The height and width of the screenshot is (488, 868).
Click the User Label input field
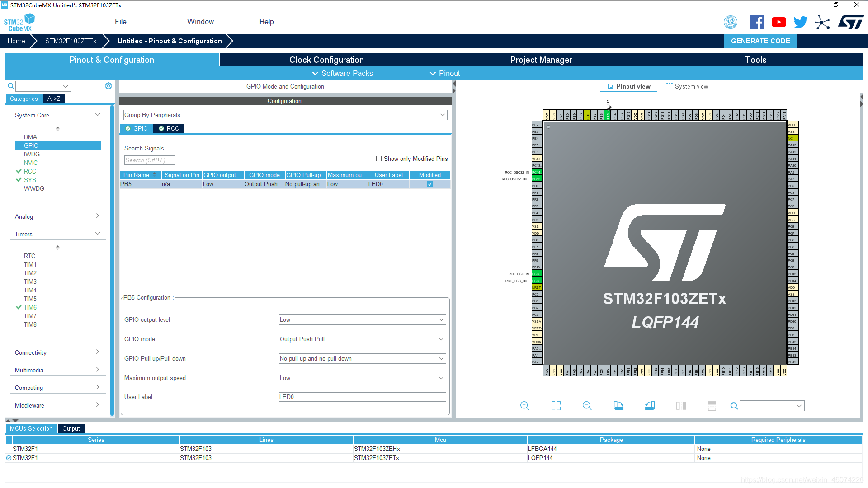click(362, 397)
